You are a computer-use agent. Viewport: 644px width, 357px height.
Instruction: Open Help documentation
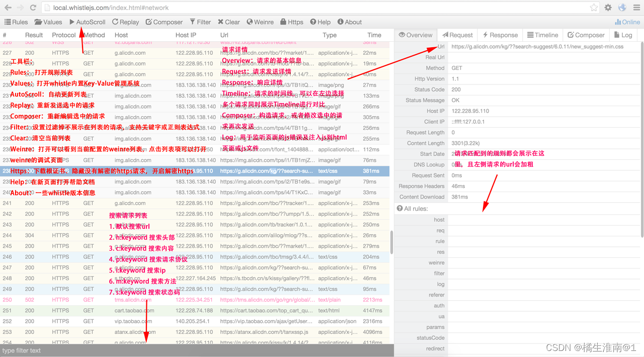pos(320,22)
